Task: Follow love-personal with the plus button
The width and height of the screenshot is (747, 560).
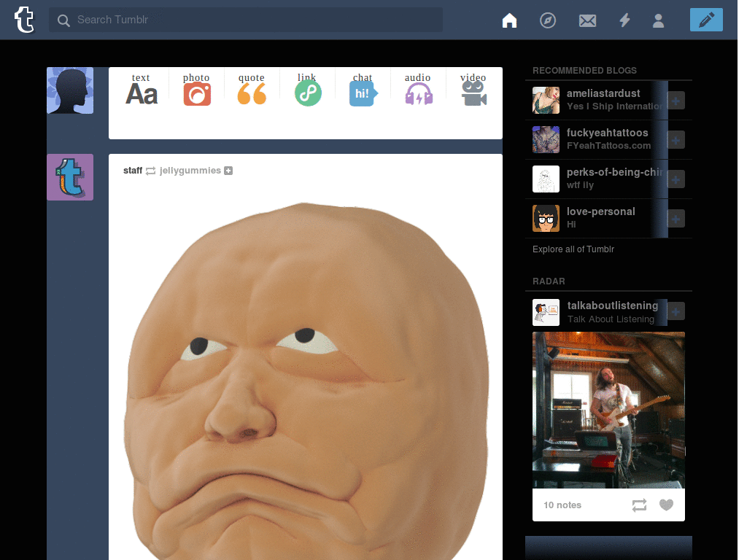Action: [676, 219]
